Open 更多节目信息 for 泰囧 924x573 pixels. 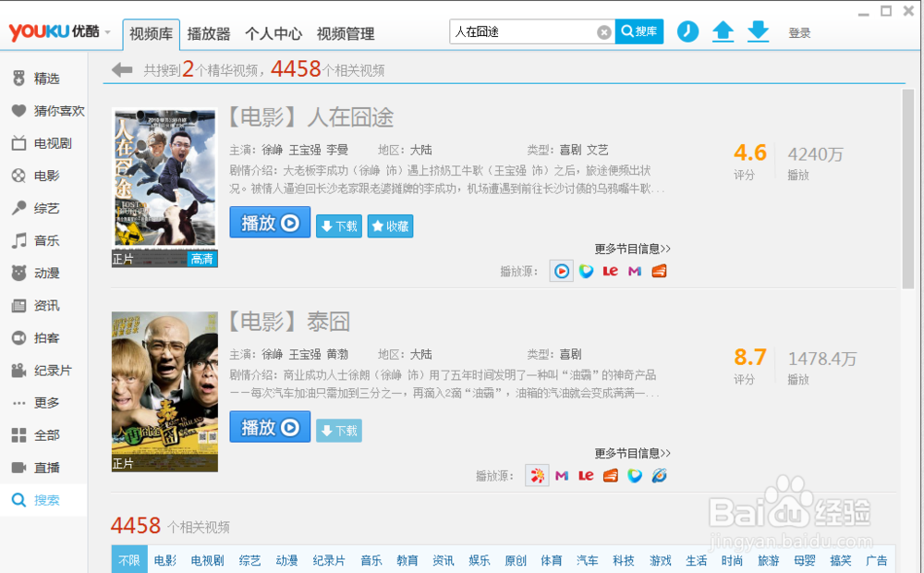[632, 454]
